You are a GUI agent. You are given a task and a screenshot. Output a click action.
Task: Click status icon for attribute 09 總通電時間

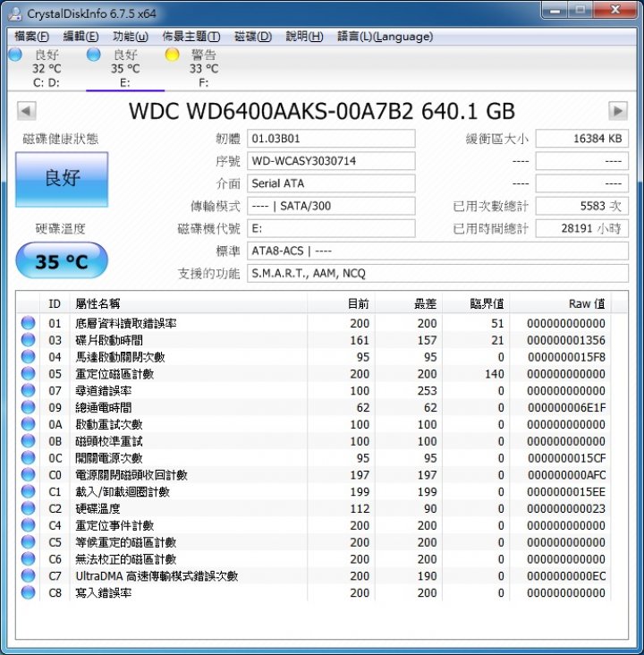[x=28, y=407]
